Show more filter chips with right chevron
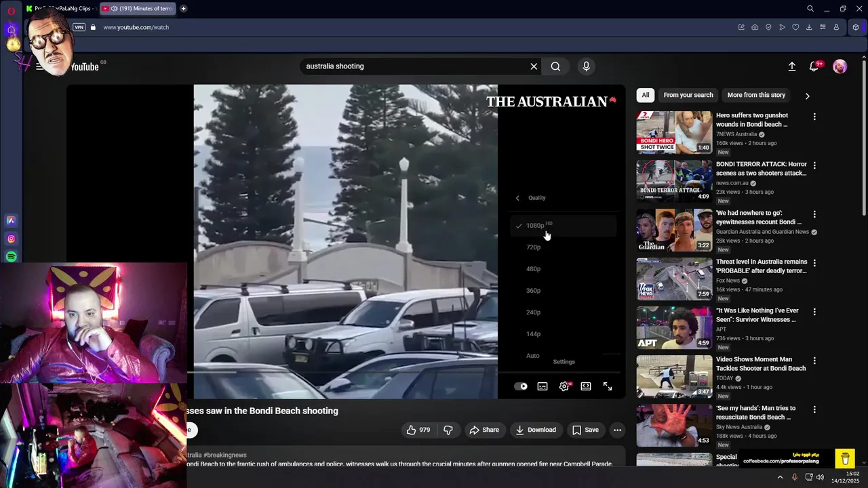The height and width of the screenshot is (488, 868). 807,96
